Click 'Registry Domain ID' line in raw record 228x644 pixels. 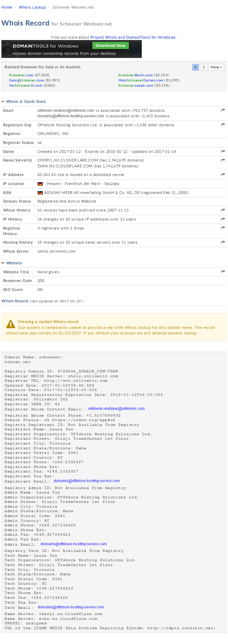click(x=61, y=371)
